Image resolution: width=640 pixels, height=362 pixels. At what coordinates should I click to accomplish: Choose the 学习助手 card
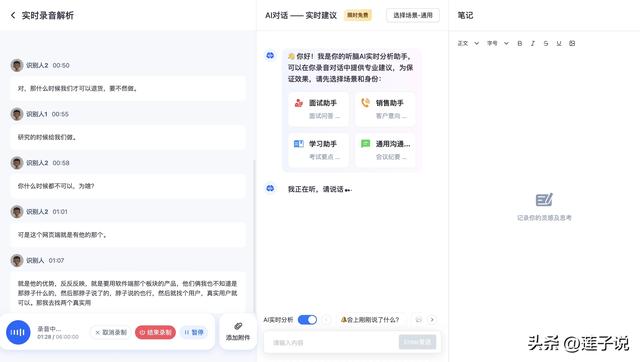pos(318,150)
